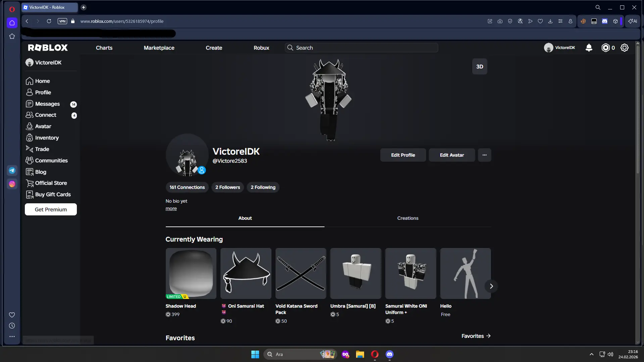Open the Roblox notifications bell
The image size is (644, 362).
click(x=589, y=48)
